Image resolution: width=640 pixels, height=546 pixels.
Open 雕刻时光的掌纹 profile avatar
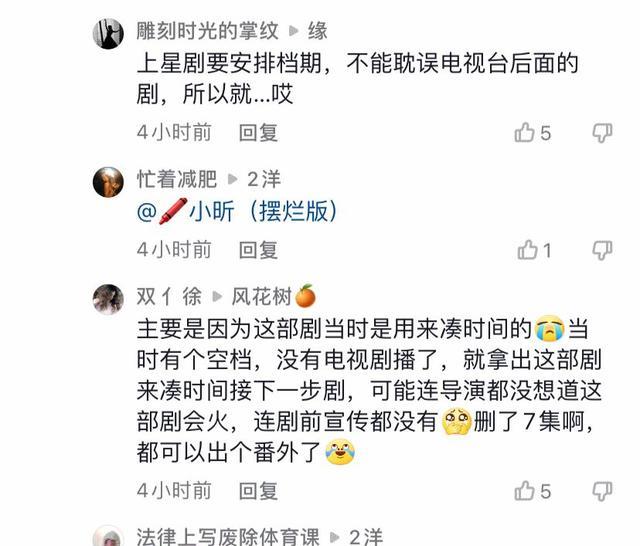point(108,33)
